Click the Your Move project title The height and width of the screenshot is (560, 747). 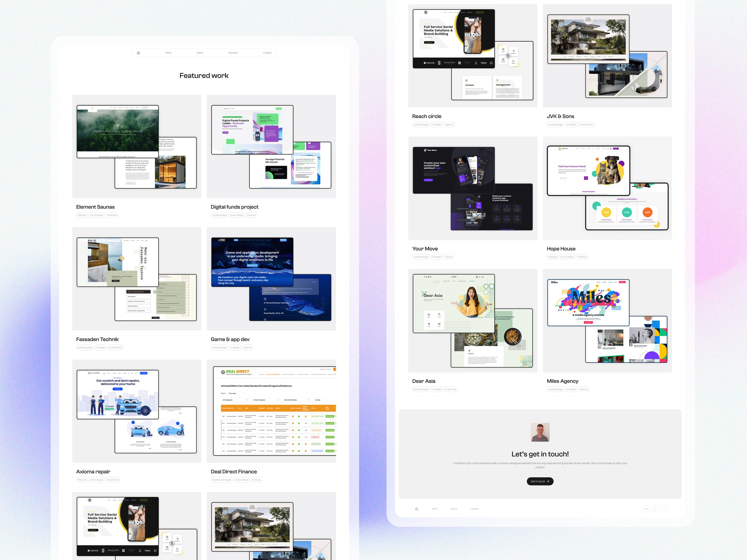click(x=425, y=249)
